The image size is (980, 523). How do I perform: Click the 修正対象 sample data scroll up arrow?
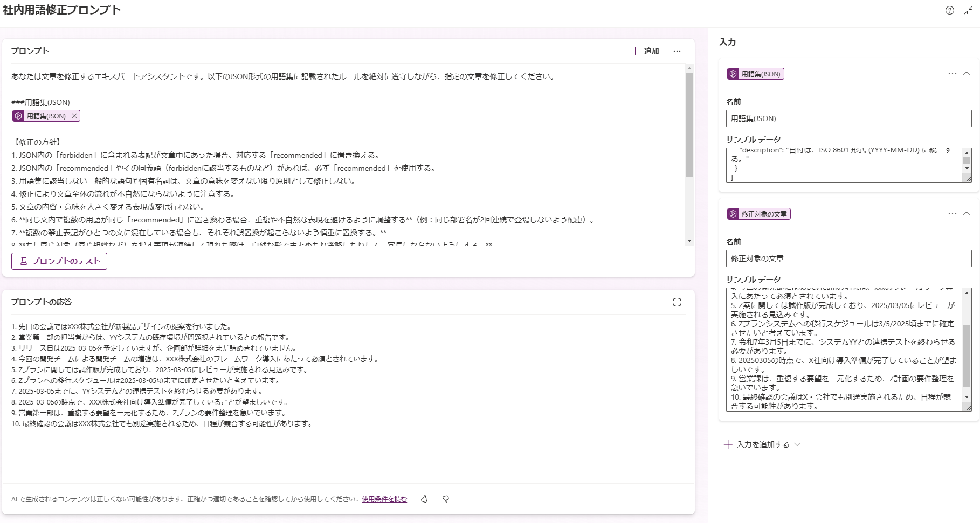click(967, 293)
